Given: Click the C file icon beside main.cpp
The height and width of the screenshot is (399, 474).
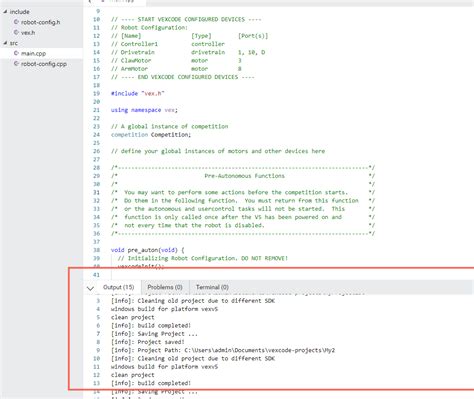Looking at the screenshot, I should [x=16, y=53].
